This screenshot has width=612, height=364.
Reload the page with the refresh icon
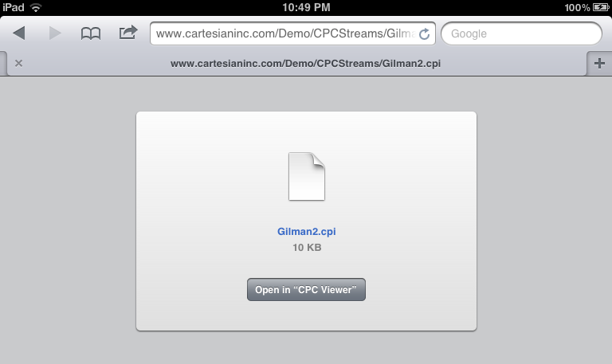click(424, 34)
